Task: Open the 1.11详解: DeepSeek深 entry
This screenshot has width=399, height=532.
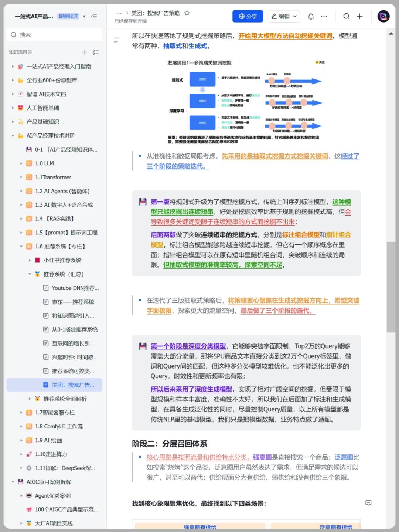Action: [x=65, y=468]
